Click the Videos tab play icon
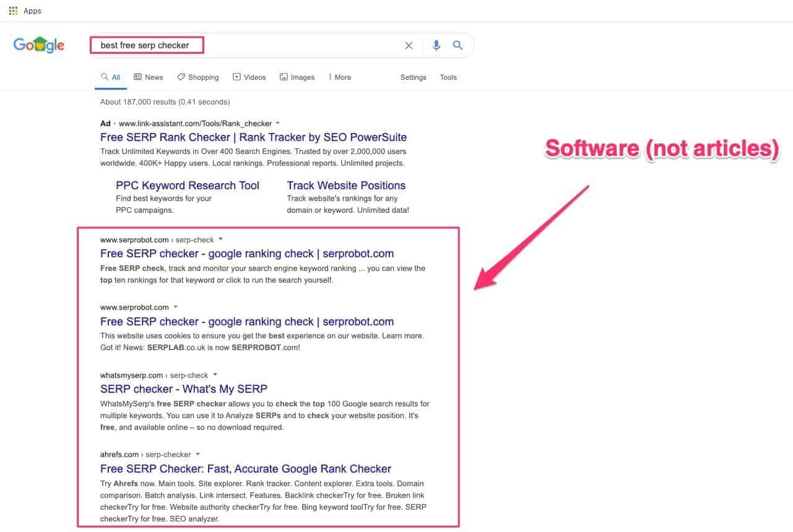Viewport: 793px width, 532px height. click(x=236, y=76)
